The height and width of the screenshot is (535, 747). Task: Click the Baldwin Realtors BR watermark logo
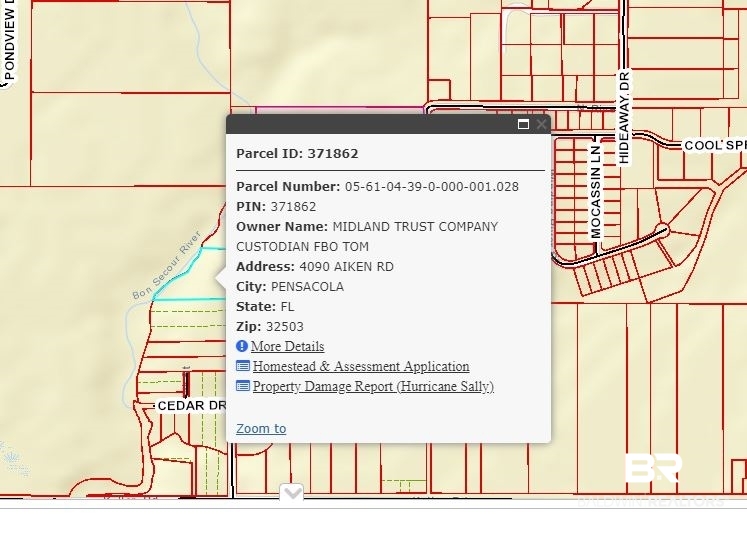point(653,468)
